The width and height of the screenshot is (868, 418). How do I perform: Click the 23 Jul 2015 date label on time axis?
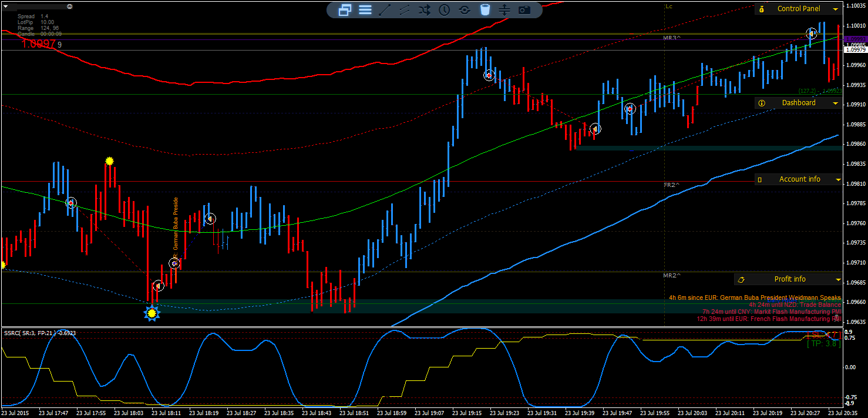16,413
